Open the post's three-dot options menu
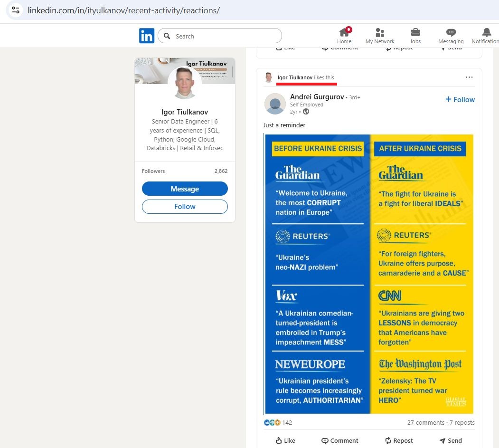The height and width of the screenshot is (448, 499). tap(469, 77)
